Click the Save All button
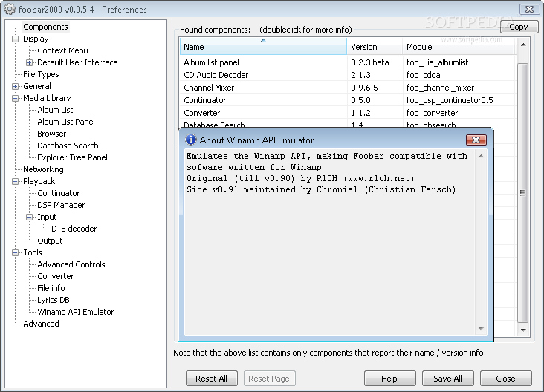Screen dimensions: 544x392 point(447,379)
